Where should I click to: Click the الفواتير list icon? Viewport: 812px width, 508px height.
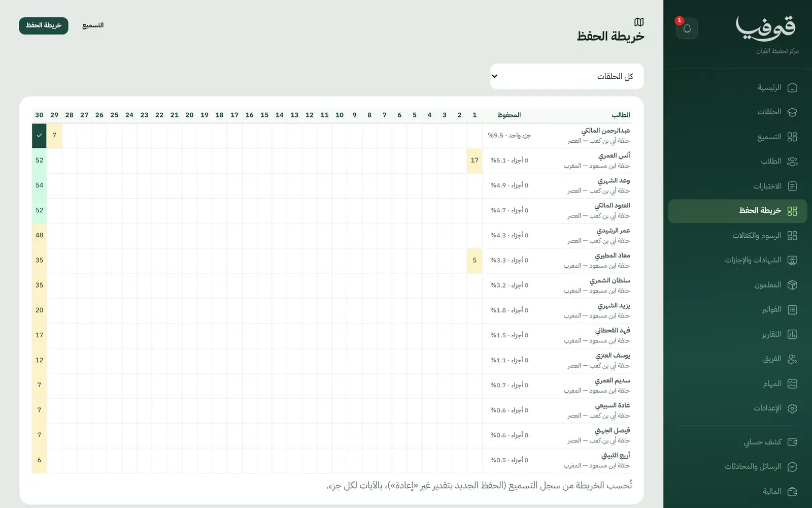pyautogui.click(x=792, y=310)
